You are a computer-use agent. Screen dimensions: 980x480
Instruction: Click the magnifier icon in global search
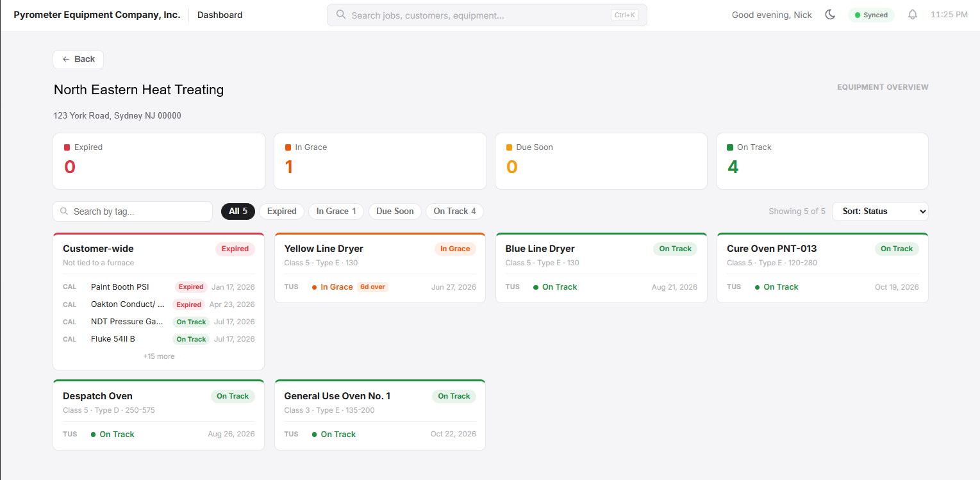[x=341, y=15]
